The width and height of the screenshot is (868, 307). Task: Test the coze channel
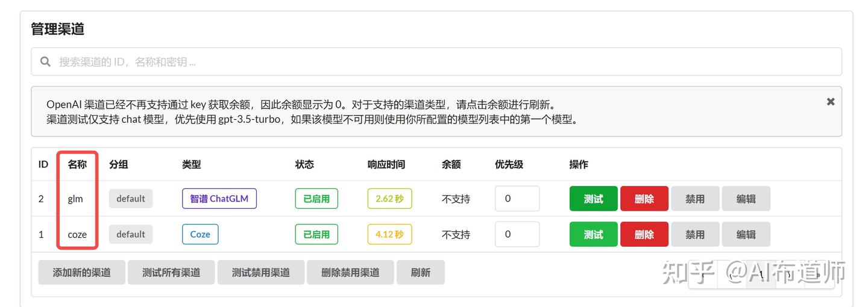[x=593, y=234]
